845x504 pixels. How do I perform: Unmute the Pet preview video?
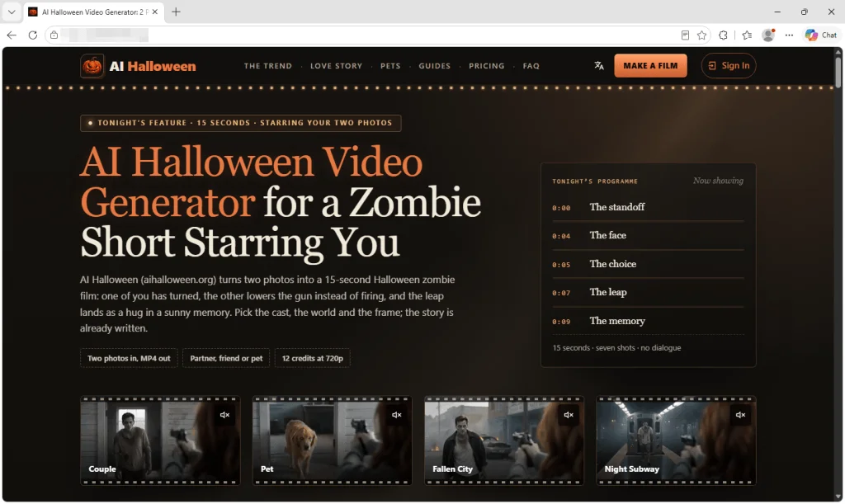(x=397, y=415)
